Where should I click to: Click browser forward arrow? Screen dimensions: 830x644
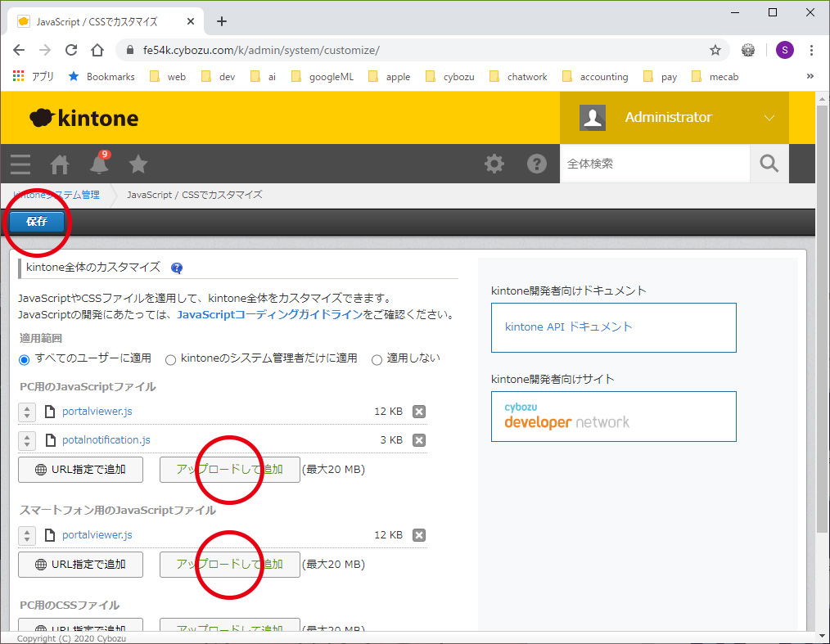45,50
